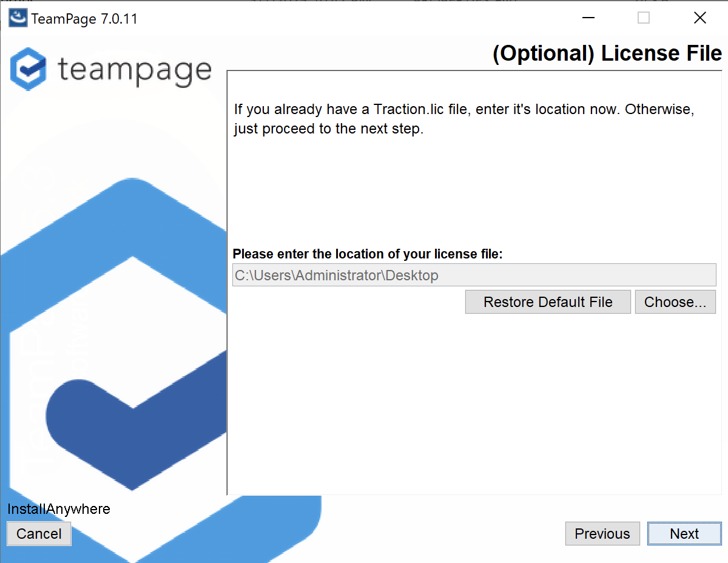Minimize the TeamPage installer window
This screenshot has height=563, width=728.
pos(588,18)
